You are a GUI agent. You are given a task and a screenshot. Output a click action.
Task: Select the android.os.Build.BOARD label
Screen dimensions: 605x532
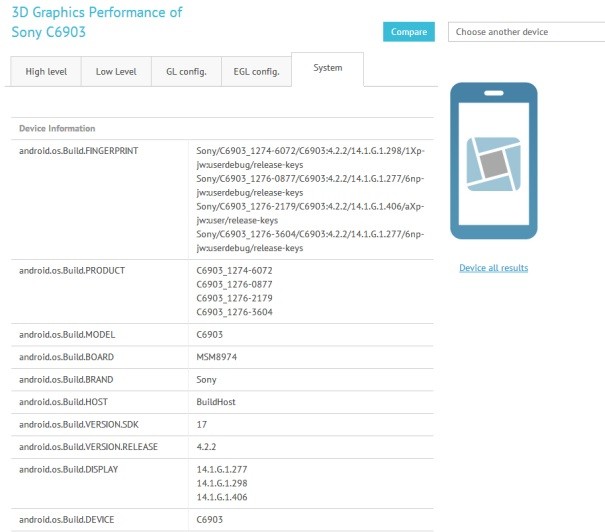(66, 357)
